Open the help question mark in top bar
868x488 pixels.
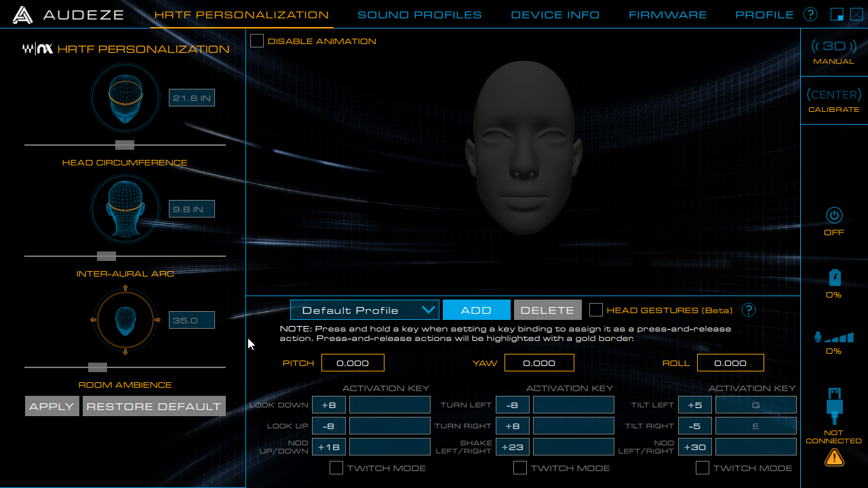(x=810, y=14)
